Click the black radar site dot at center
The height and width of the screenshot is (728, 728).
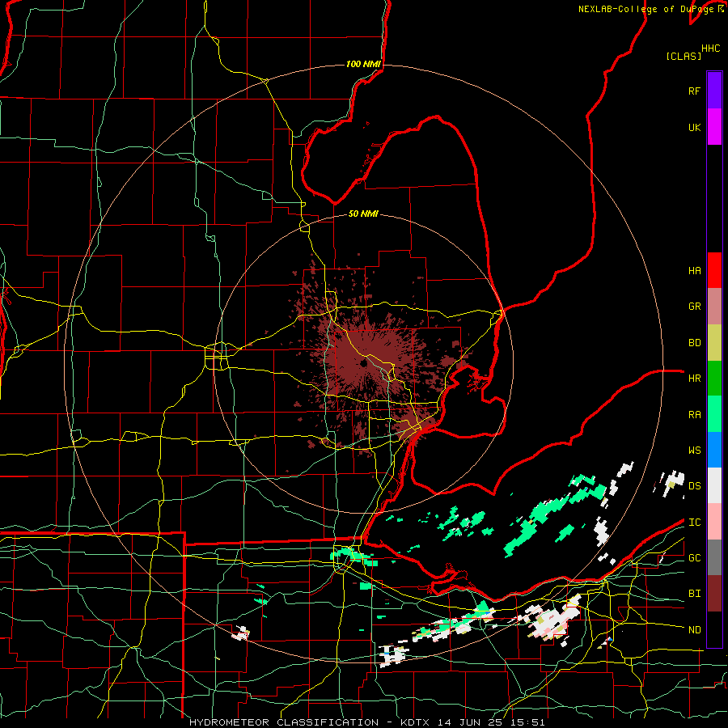[x=363, y=363]
